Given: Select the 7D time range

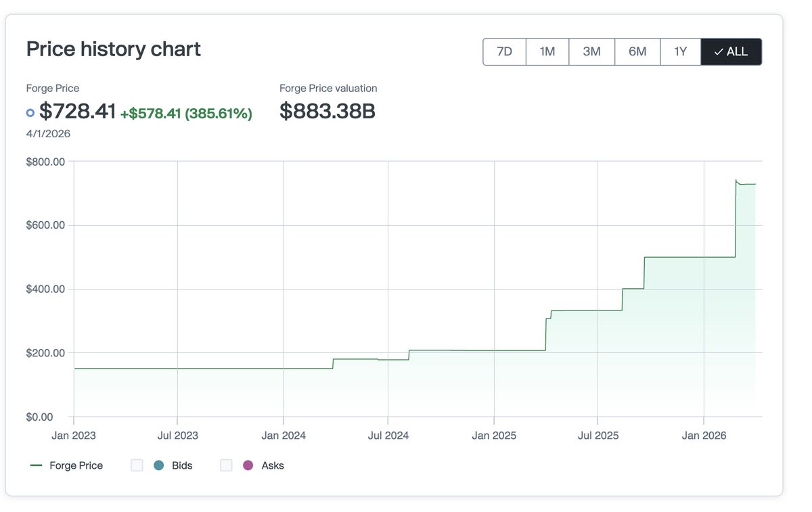Looking at the screenshot, I should pos(505,52).
